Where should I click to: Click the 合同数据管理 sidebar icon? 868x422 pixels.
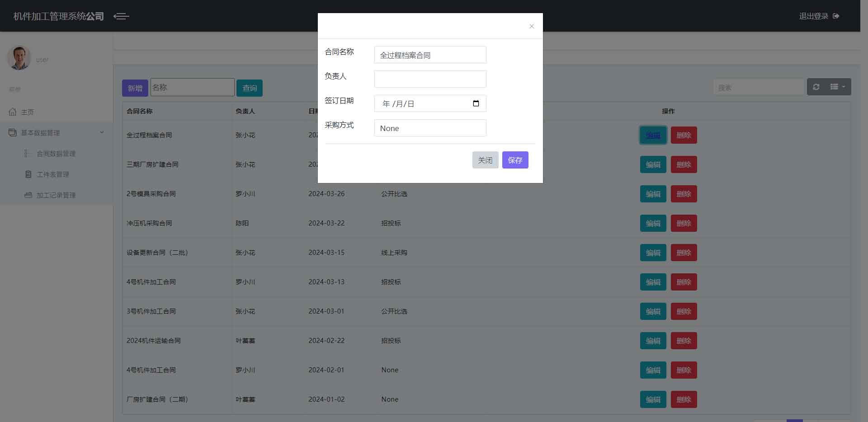[27, 154]
